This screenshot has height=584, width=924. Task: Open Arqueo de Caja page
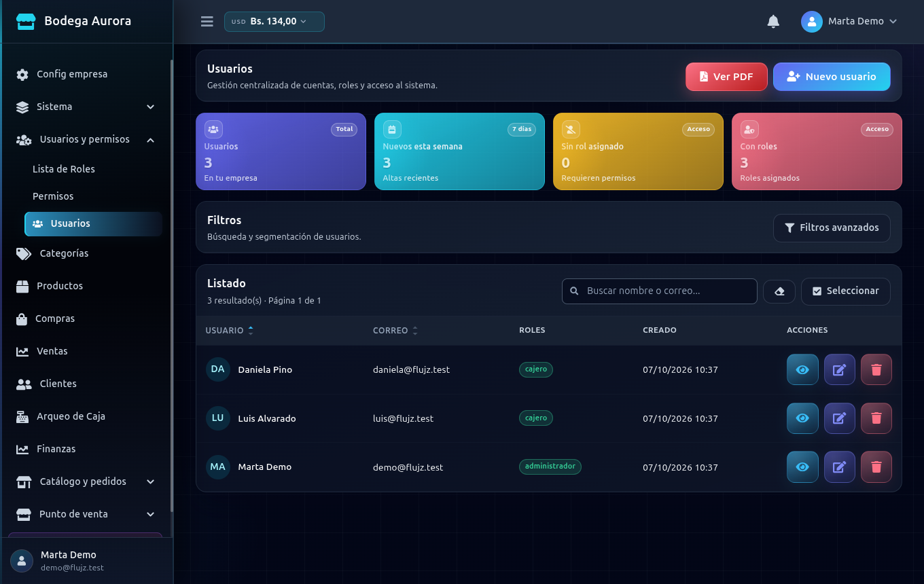(x=86, y=416)
